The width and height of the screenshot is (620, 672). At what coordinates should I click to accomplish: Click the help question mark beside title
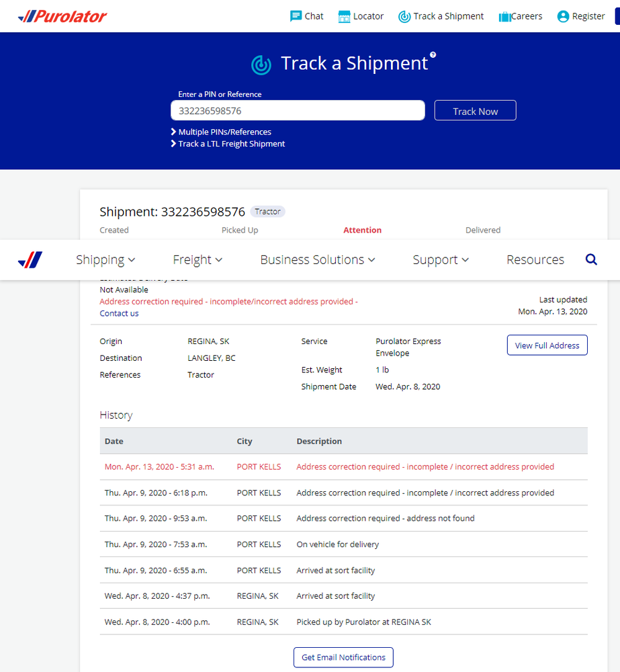[x=433, y=55]
